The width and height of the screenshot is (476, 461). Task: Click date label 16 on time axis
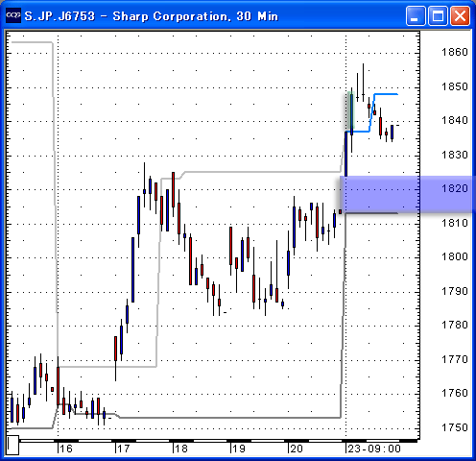point(66,449)
